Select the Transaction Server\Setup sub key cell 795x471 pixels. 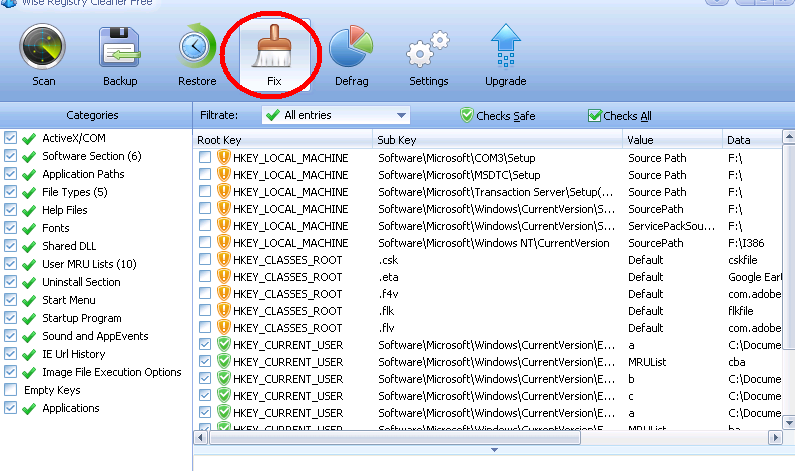[496, 192]
